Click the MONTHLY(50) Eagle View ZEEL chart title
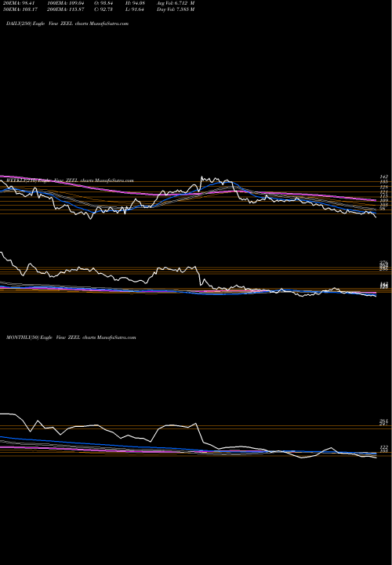 71,337
